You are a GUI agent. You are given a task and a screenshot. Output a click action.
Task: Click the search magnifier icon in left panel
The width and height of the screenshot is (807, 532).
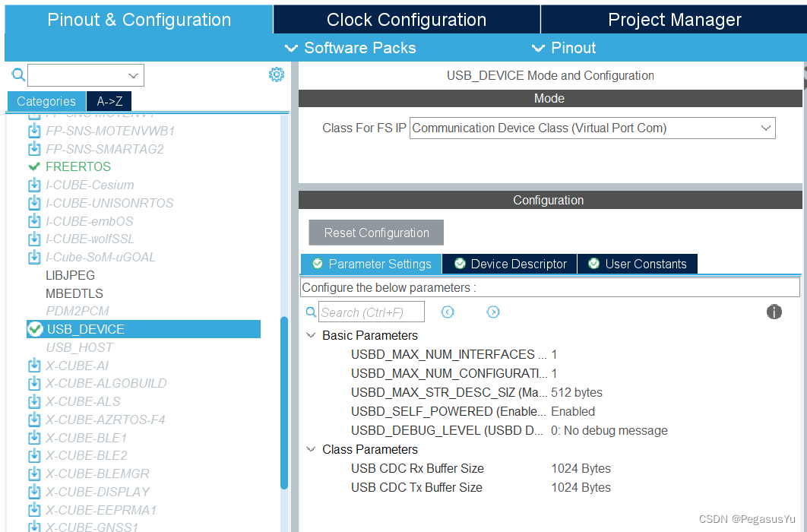[18, 74]
